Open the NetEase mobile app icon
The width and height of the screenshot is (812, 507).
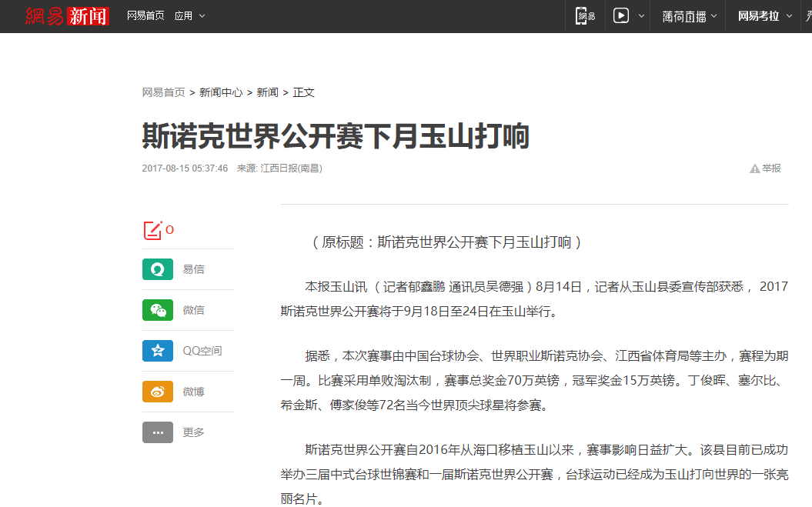(x=585, y=16)
